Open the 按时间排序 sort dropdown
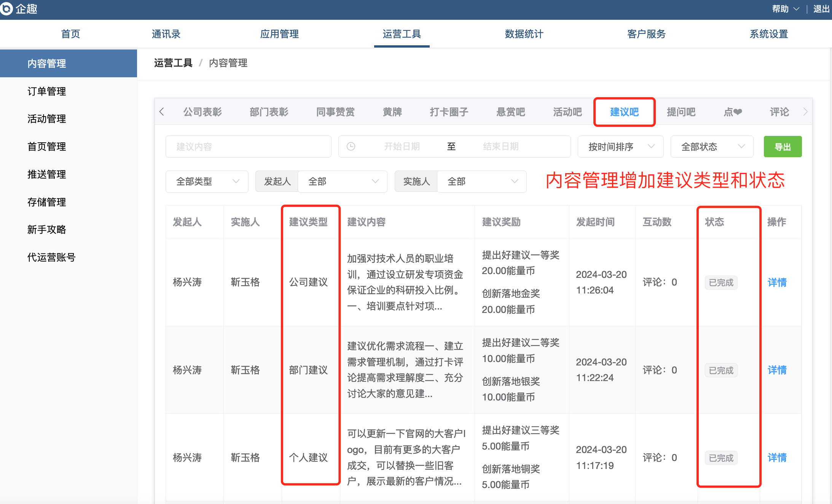Screen dimensions: 832x504 click(x=620, y=147)
